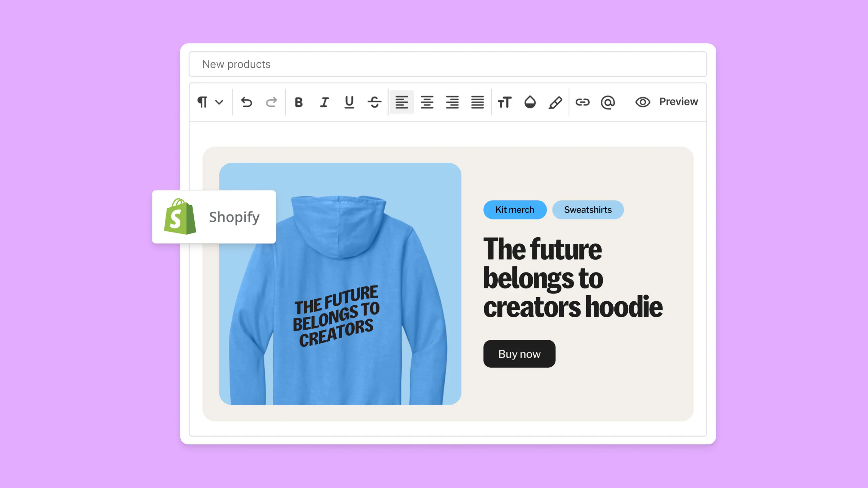868x488 pixels.
Task: Click the redo arrow icon
Action: click(x=271, y=102)
